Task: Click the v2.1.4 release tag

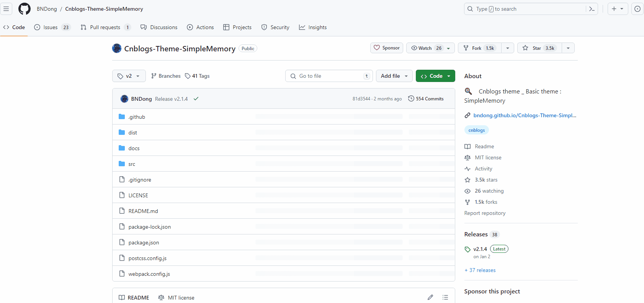Action: tap(480, 249)
